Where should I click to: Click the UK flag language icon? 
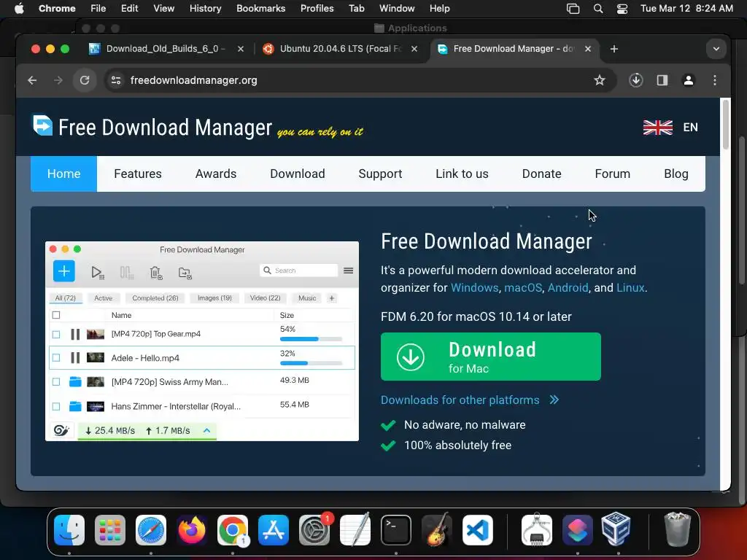(657, 128)
